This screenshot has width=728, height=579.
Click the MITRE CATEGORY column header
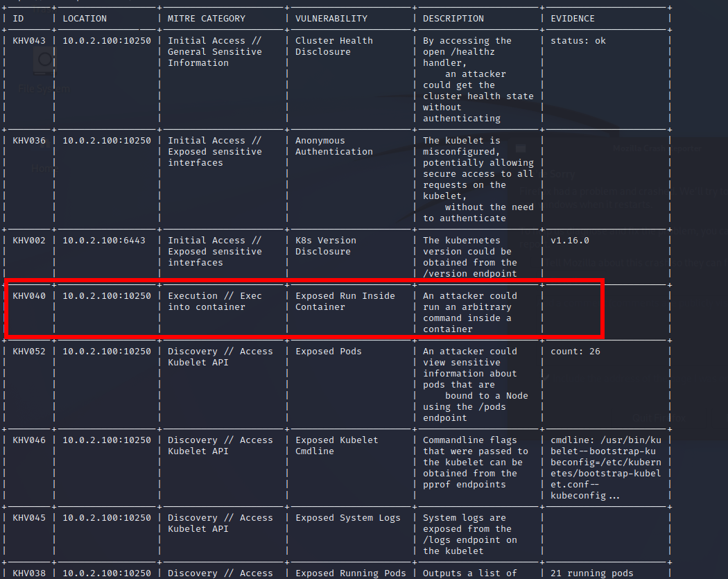pos(206,19)
